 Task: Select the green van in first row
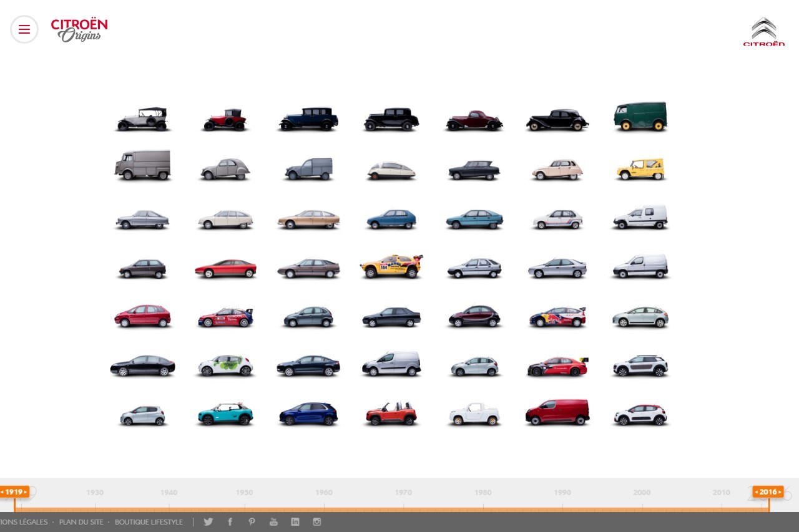(x=640, y=117)
